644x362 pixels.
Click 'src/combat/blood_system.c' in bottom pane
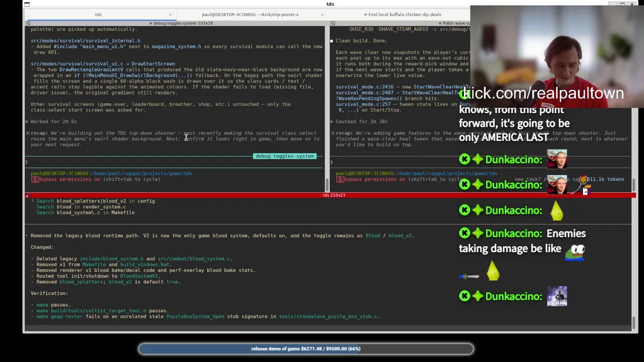tap(194, 259)
